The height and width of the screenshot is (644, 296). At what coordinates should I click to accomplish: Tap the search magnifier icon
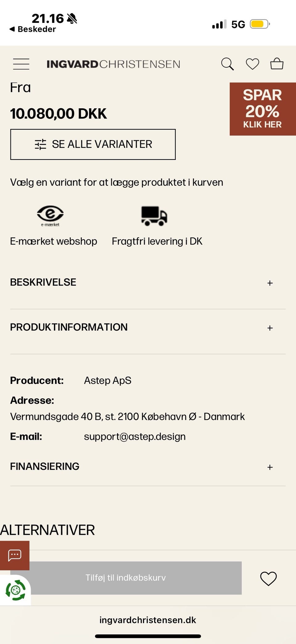(x=227, y=64)
